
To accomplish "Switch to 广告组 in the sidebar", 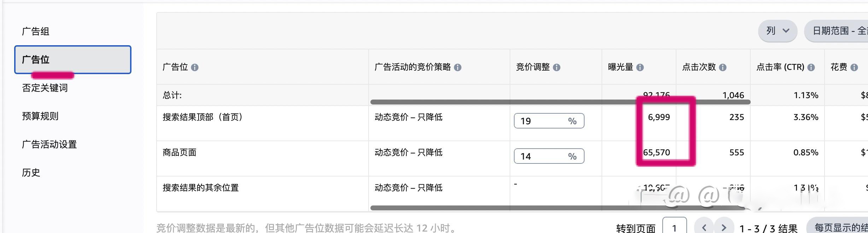I will [x=36, y=31].
